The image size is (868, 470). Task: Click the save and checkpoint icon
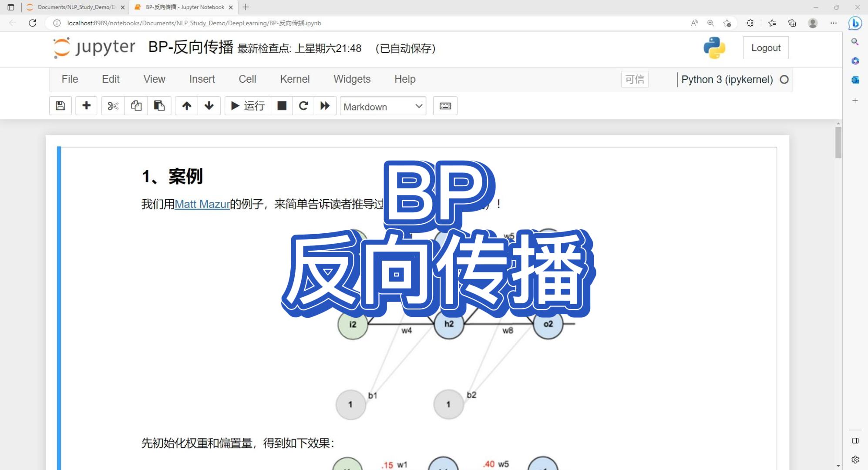61,106
